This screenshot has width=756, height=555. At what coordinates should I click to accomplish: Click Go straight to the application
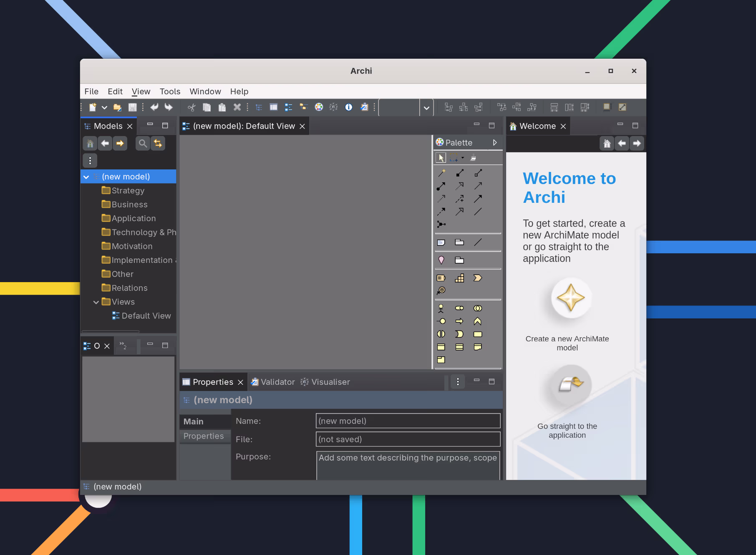(571, 385)
